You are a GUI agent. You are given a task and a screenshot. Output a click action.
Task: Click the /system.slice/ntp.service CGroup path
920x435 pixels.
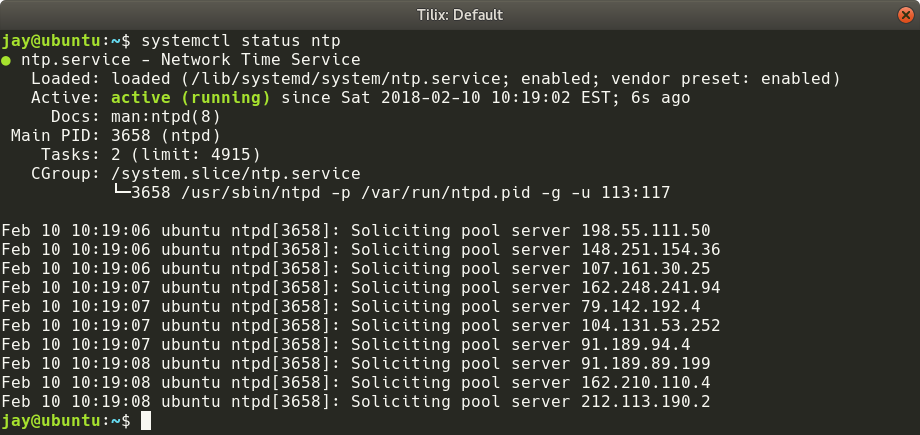point(235,174)
